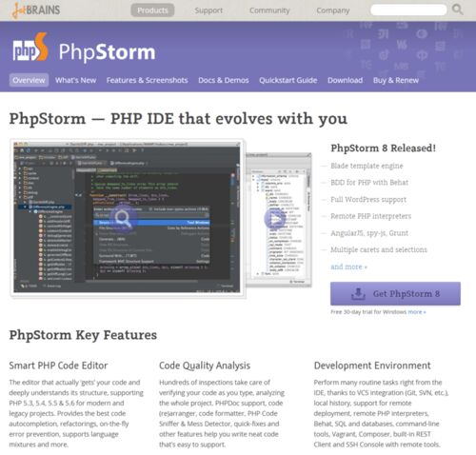This screenshot has height=455, width=476.
Task: Click 'PhpStorm 8 Released!' heading
Action: coord(383,148)
